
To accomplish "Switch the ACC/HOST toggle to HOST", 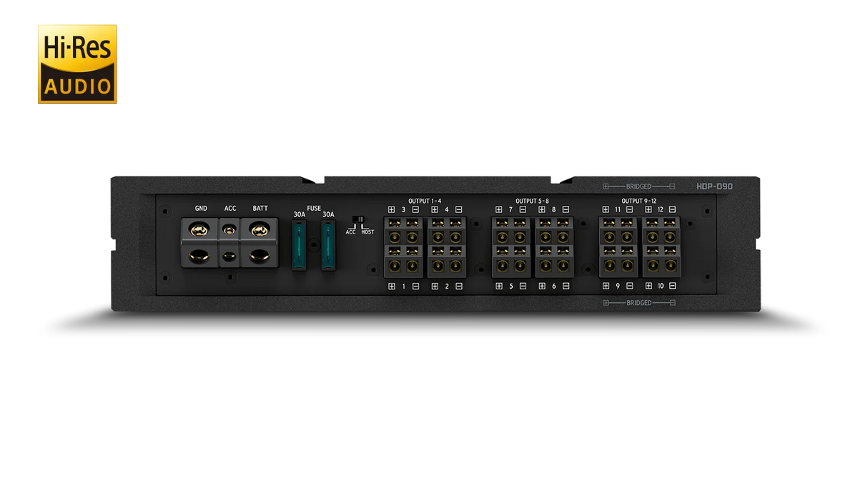I will [x=362, y=219].
